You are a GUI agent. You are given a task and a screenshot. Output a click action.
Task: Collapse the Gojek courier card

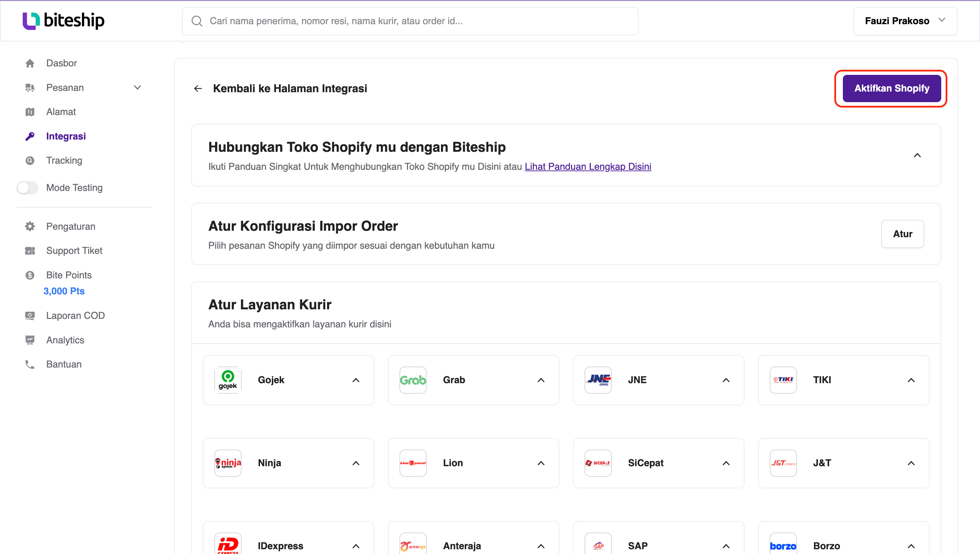356,380
